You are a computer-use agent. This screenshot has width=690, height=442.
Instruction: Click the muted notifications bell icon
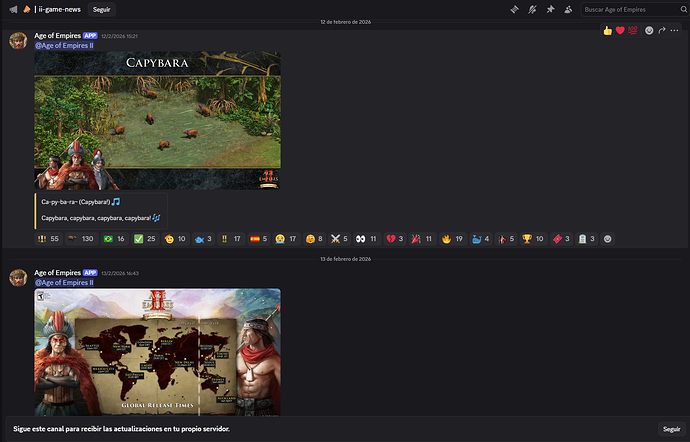coord(533,9)
